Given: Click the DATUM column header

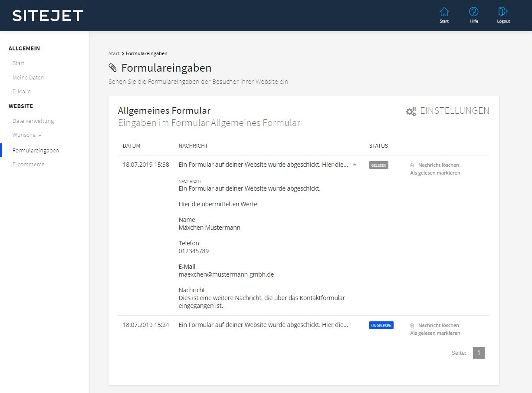Looking at the screenshot, I should coord(131,146).
